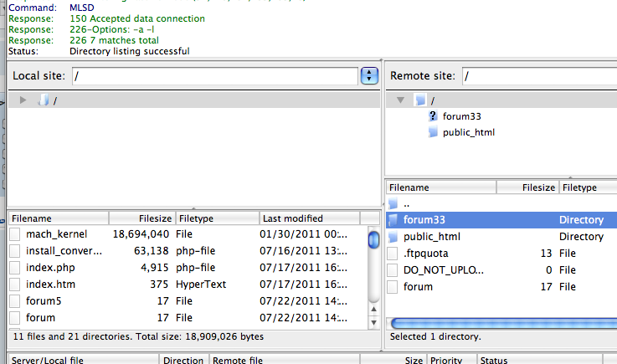Click the mach_kernel file icon
This screenshot has width=617, height=364.
pyautogui.click(x=15, y=234)
